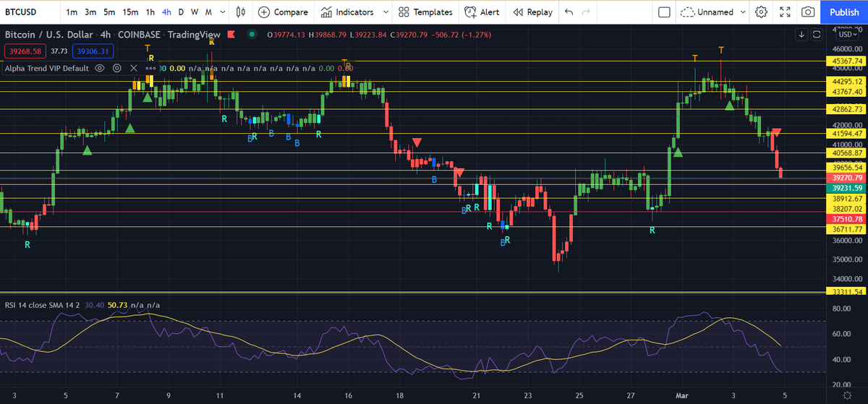
Task: Click the BTCUSD symbol search field
Action: (29, 12)
